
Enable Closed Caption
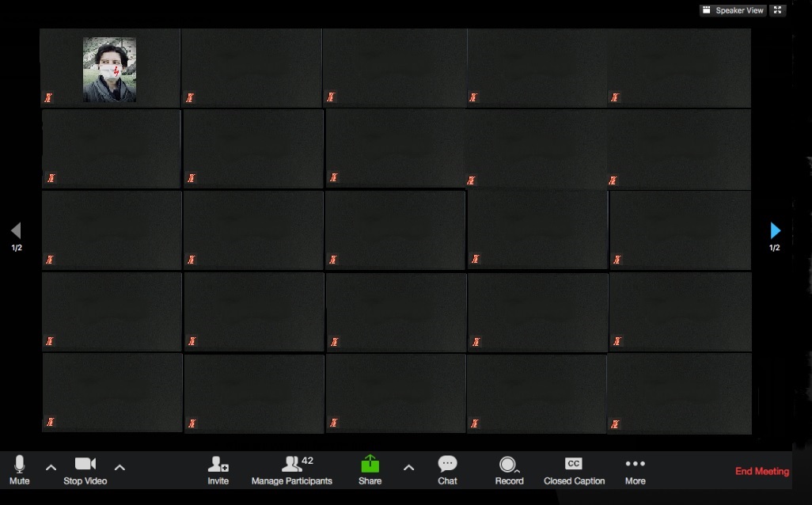(574, 465)
